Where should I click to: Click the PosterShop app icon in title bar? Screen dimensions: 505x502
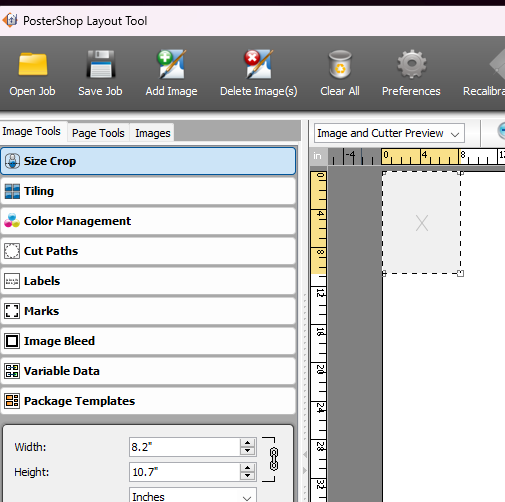pos(10,20)
